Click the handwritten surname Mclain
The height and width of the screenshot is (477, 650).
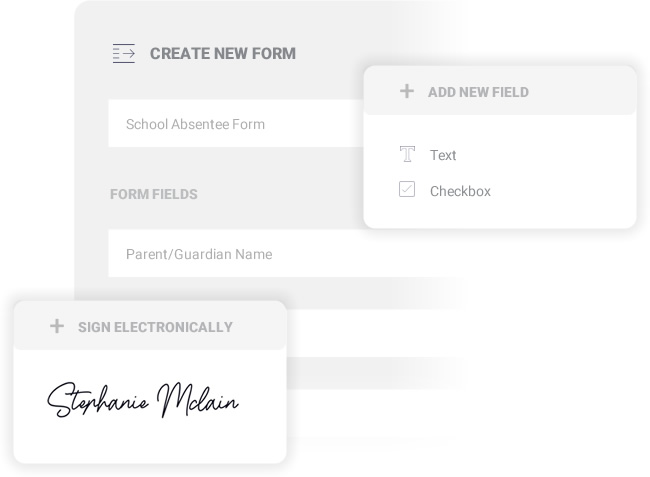197,400
